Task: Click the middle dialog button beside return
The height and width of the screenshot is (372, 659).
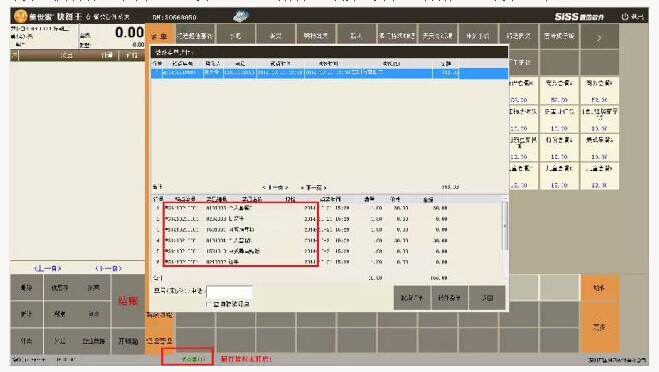Action: click(x=449, y=298)
